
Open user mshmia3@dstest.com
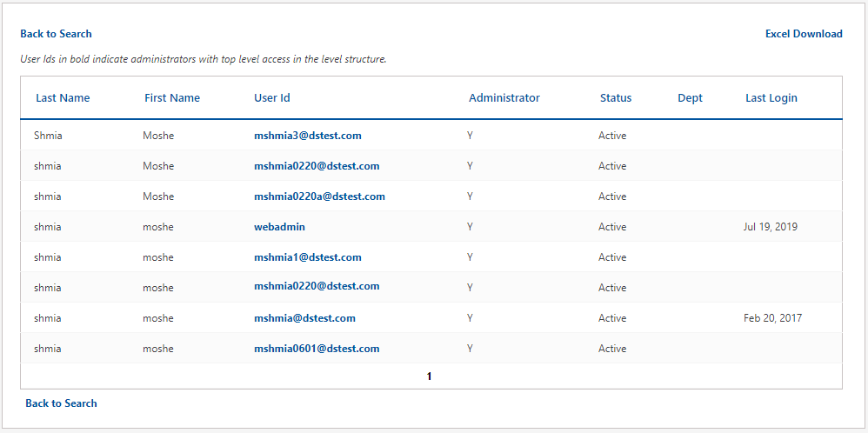307,136
